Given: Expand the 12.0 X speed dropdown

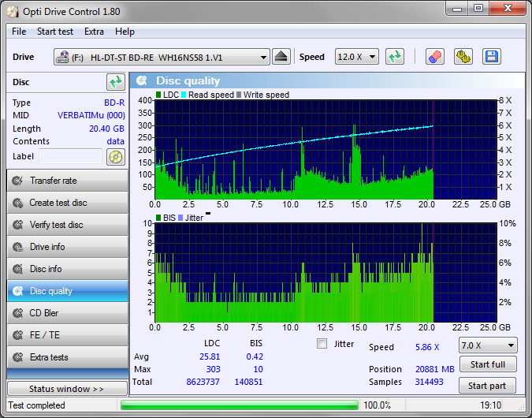Looking at the screenshot, I should tap(358, 57).
